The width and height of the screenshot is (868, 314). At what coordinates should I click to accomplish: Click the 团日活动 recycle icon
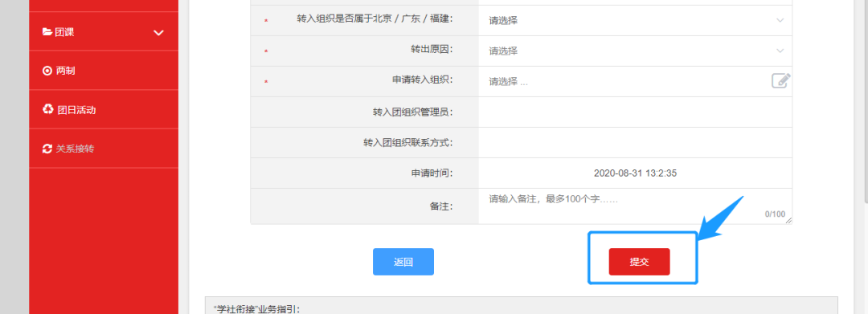47,109
